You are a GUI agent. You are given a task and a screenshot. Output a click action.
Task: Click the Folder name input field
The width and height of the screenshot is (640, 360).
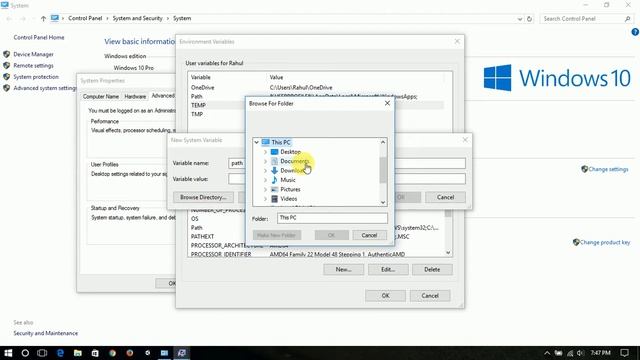[332, 218]
